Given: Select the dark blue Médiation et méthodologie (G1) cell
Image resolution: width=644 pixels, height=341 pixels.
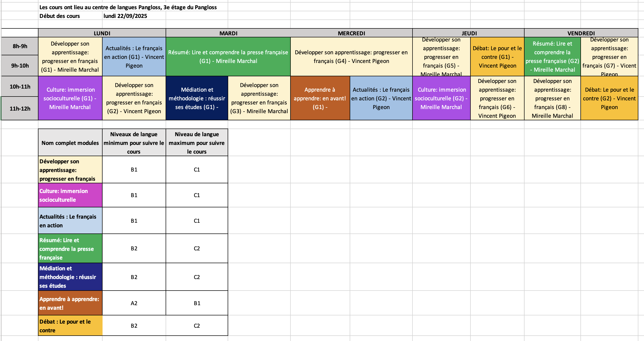Looking at the screenshot, I should (x=197, y=98).
